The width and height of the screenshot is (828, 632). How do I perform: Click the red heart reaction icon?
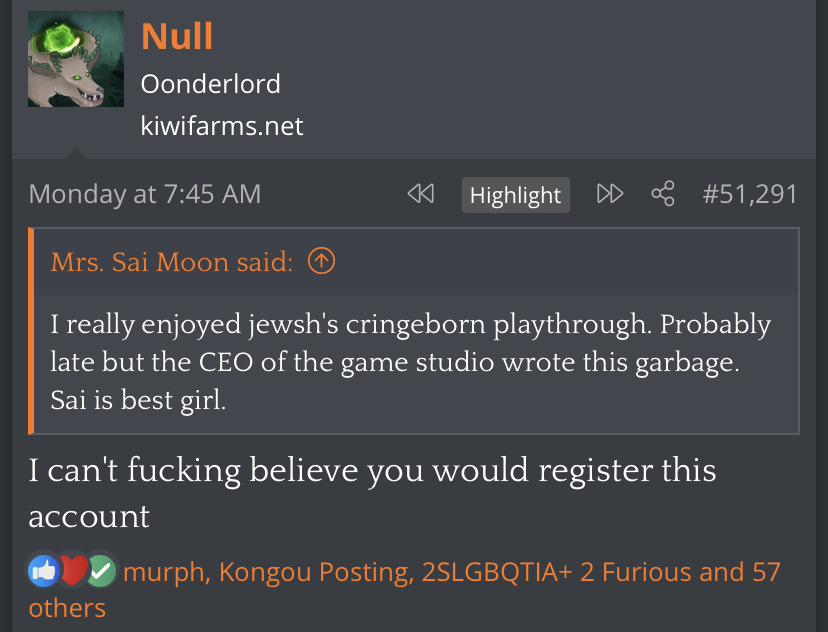(73, 571)
